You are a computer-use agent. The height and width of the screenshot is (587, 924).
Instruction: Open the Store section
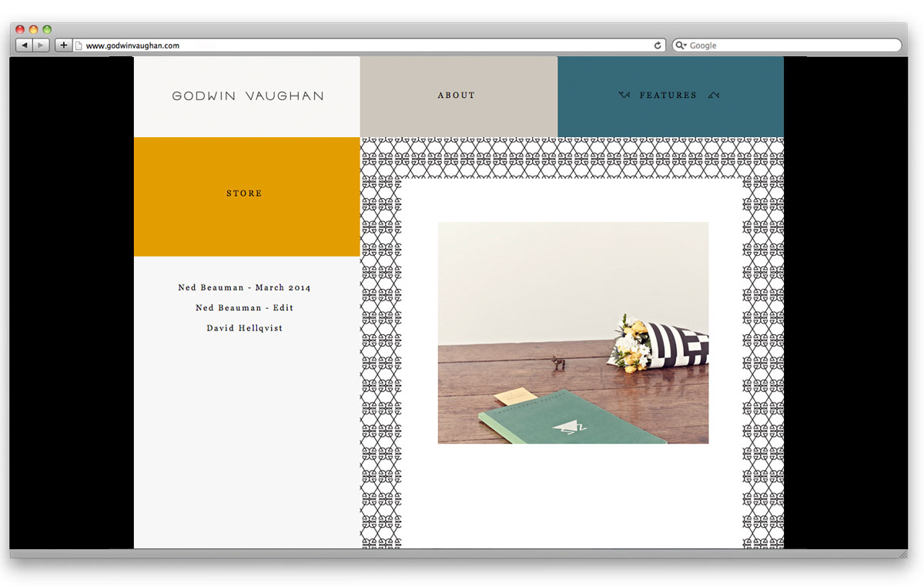click(x=244, y=193)
